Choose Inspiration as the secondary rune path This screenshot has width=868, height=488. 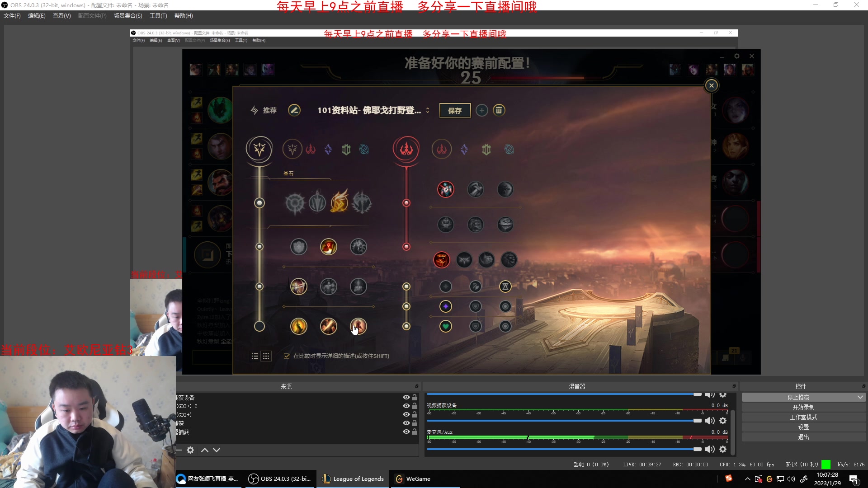click(509, 149)
